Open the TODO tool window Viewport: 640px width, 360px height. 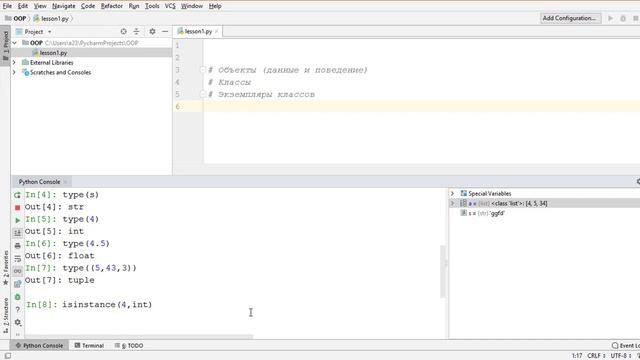129,345
